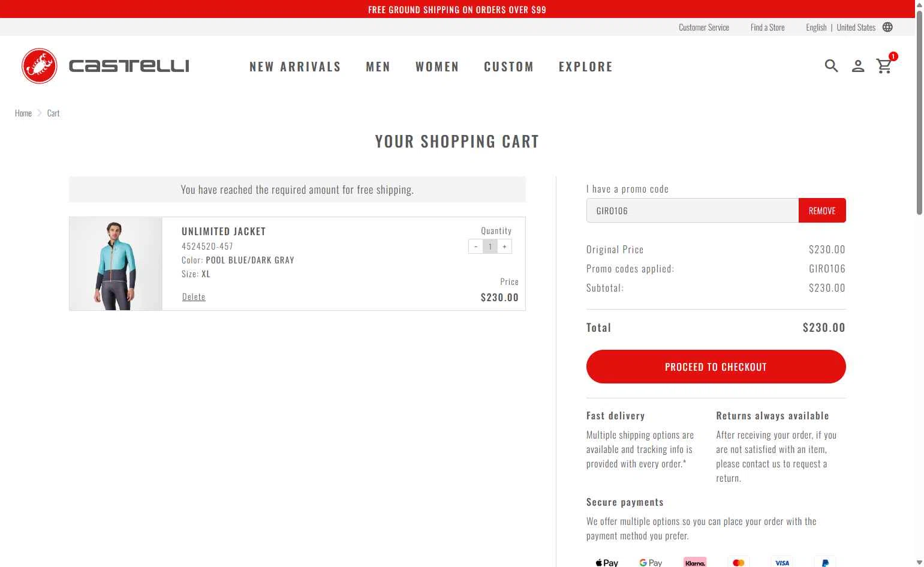Screen dimensions: 924x567
Task: Click the Original Price $230.00 value
Action: [x=827, y=250]
